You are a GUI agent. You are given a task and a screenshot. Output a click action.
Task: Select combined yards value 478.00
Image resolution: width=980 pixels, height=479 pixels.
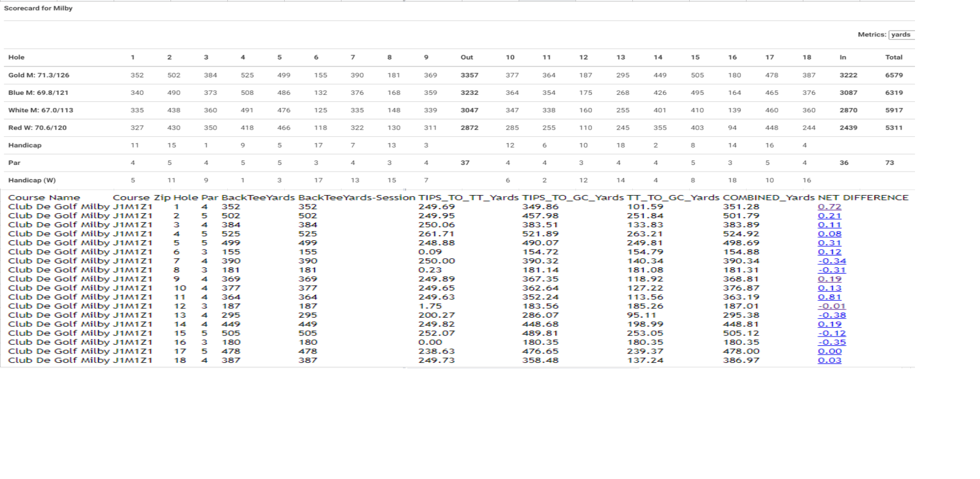(x=741, y=351)
